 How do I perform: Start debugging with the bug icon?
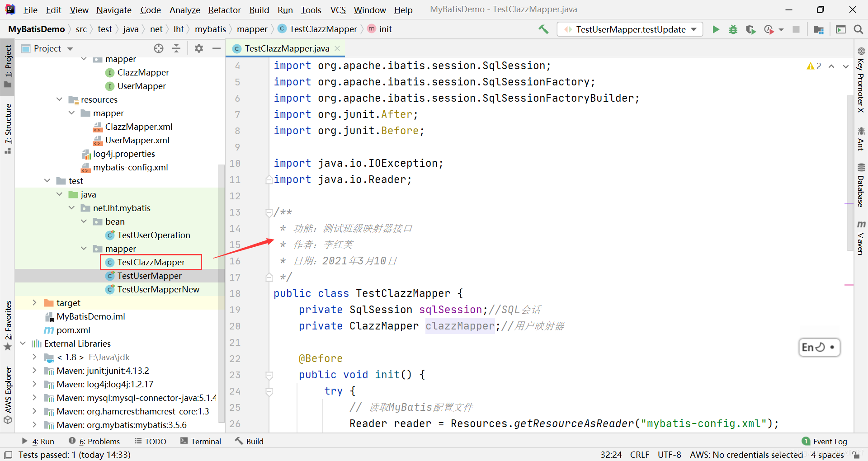coord(733,29)
